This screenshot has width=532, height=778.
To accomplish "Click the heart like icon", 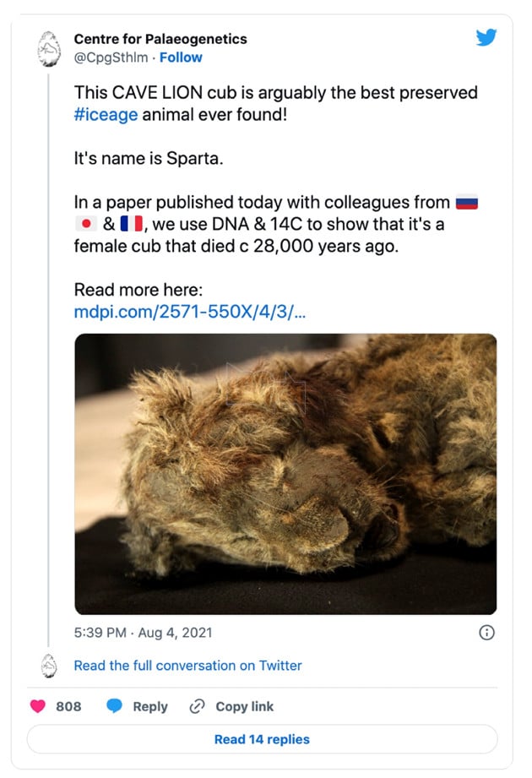I will [39, 706].
